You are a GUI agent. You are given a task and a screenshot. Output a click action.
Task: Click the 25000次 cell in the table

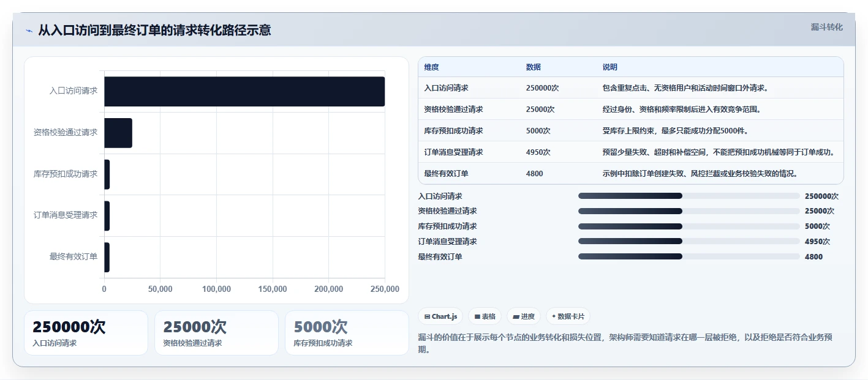(x=540, y=110)
